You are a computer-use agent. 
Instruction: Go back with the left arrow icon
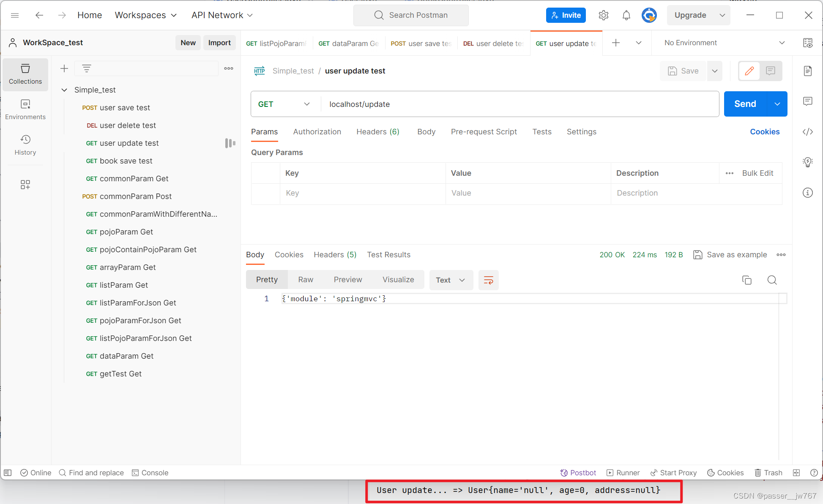[39, 15]
